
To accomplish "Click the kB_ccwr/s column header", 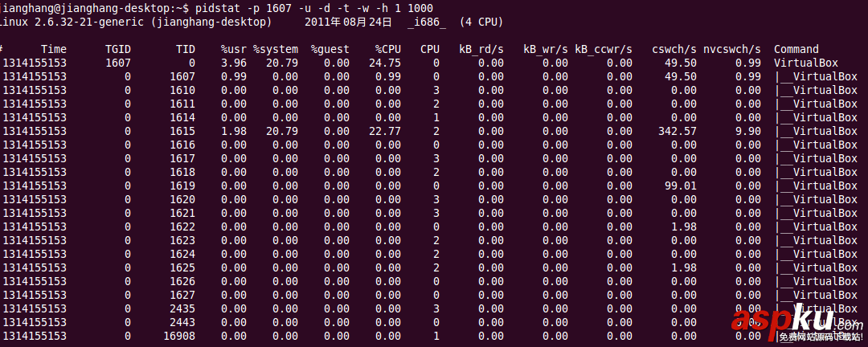I will point(604,49).
